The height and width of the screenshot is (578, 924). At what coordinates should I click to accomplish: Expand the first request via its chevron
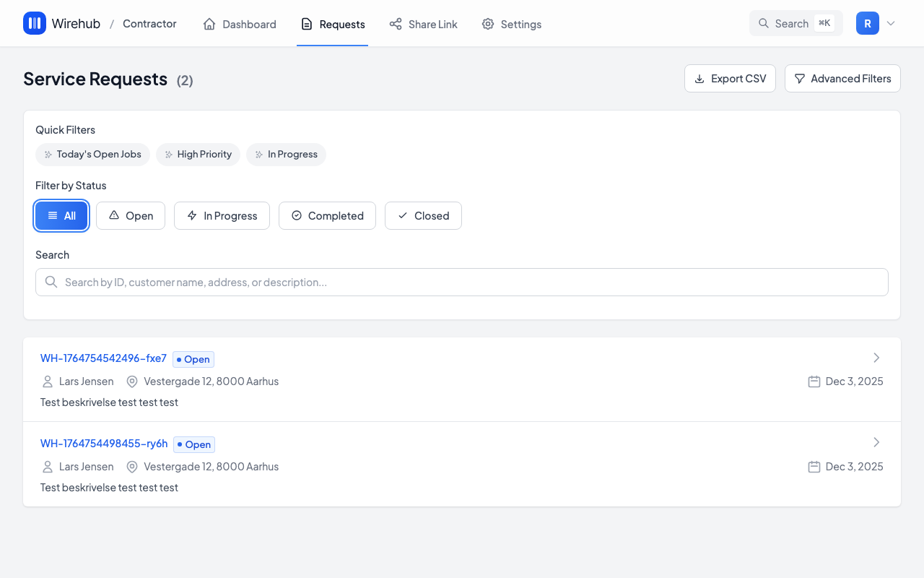coord(876,358)
